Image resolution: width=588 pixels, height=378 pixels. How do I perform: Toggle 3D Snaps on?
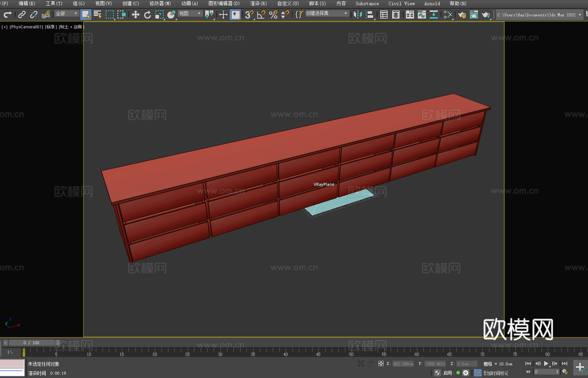coord(249,14)
